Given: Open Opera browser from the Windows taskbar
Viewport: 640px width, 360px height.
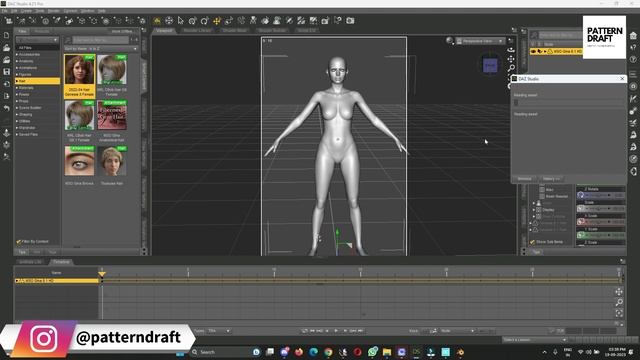Looking at the screenshot, I should pos(358,352).
